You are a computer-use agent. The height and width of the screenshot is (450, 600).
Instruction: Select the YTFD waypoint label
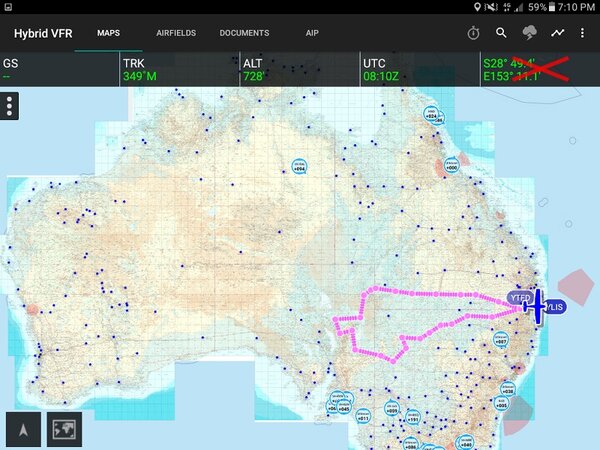pos(517,297)
